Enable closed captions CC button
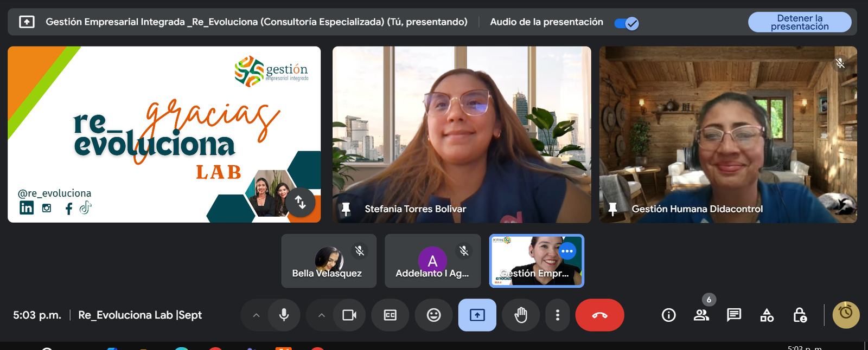Image resolution: width=868 pixels, height=350 pixels. (x=390, y=315)
